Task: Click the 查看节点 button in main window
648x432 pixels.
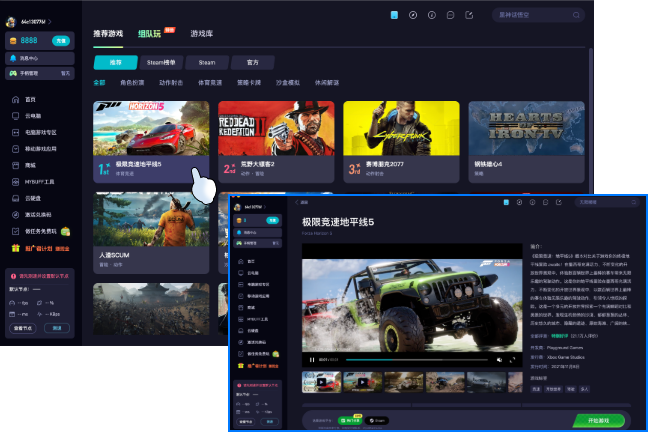Action: [x=23, y=328]
